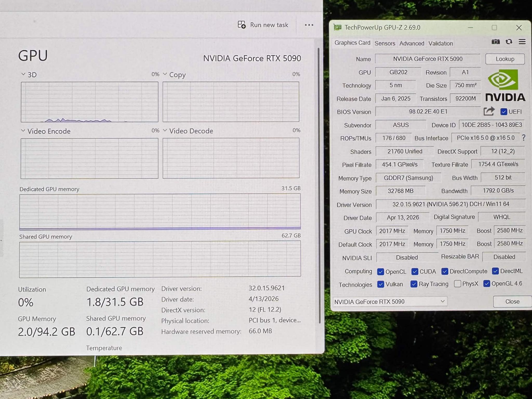The height and width of the screenshot is (399, 532).
Task: Switch to the Graphics Card tab
Action: point(352,43)
